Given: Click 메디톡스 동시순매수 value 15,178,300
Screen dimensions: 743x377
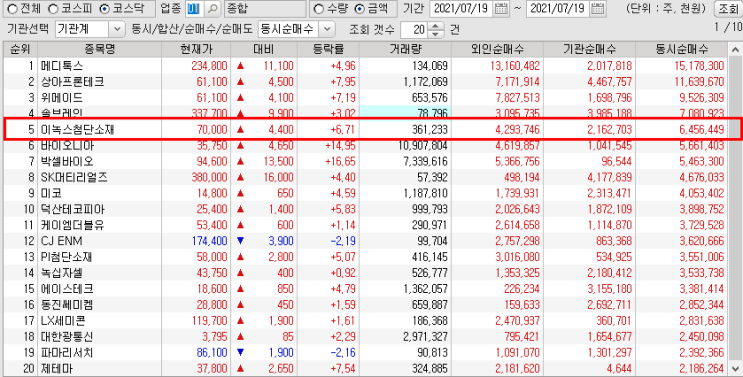Looking at the screenshot, I should point(699,66).
